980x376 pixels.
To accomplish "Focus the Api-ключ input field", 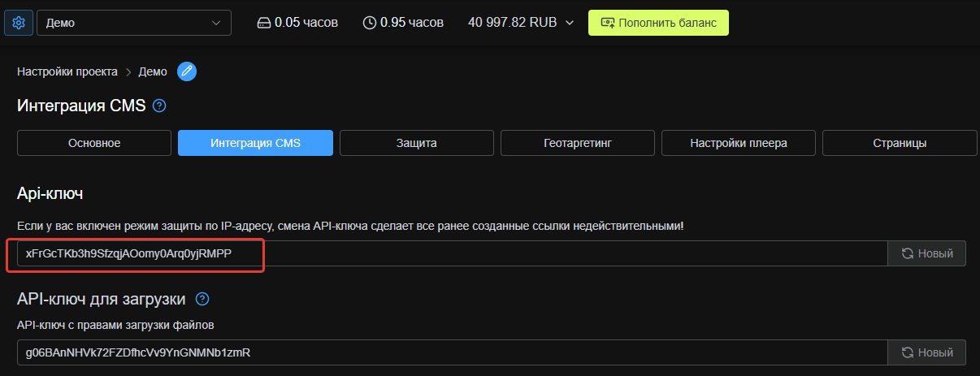I will pyautogui.click(x=452, y=253).
